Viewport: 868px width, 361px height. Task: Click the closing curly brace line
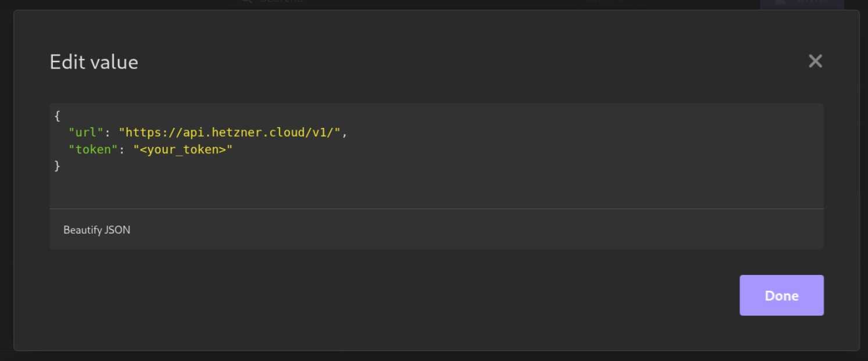coord(57,166)
